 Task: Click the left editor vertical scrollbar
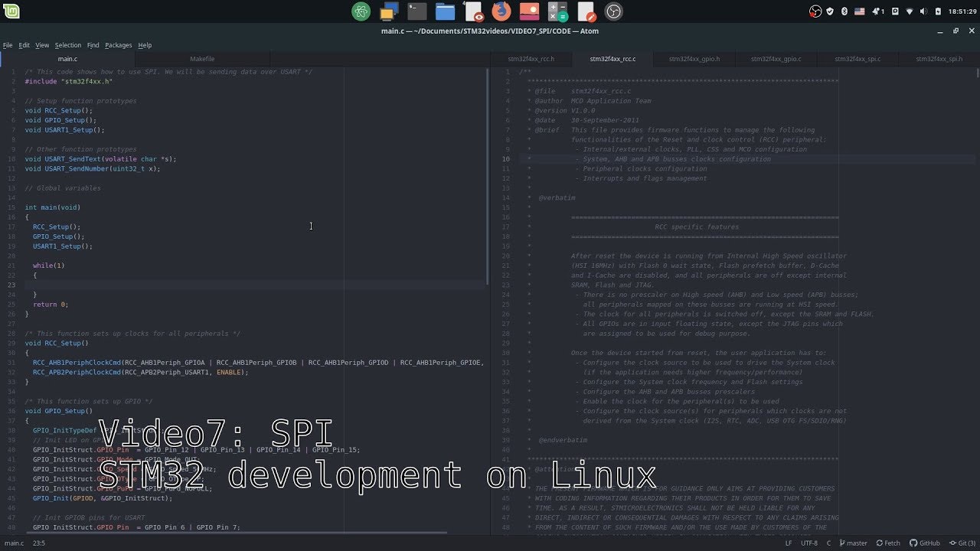pos(487,177)
